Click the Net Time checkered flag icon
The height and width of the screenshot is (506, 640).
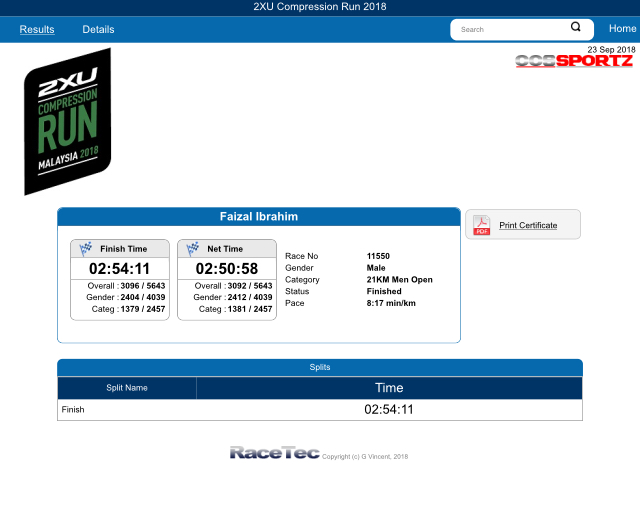(192, 249)
